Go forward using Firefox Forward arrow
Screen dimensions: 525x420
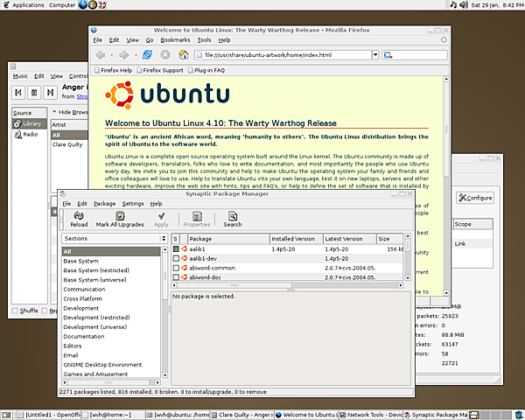(x=124, y=54)
